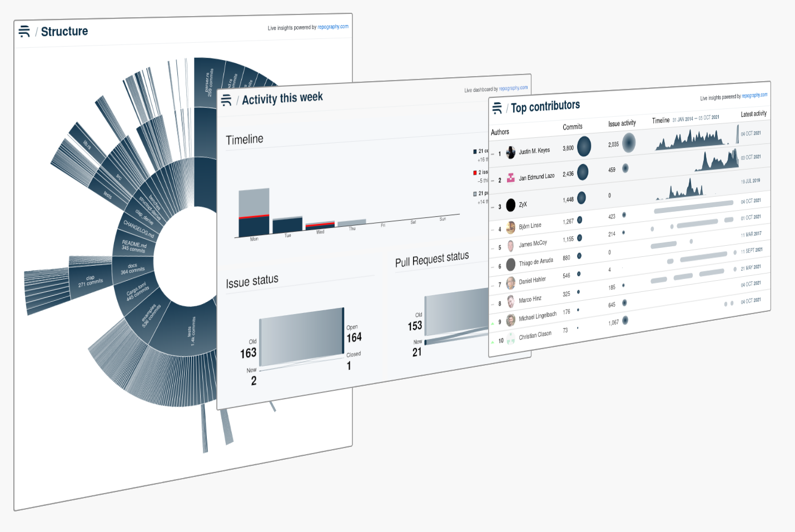Click the logo icon beside Top contributors

pyautogui.click(x=497, y=108)
